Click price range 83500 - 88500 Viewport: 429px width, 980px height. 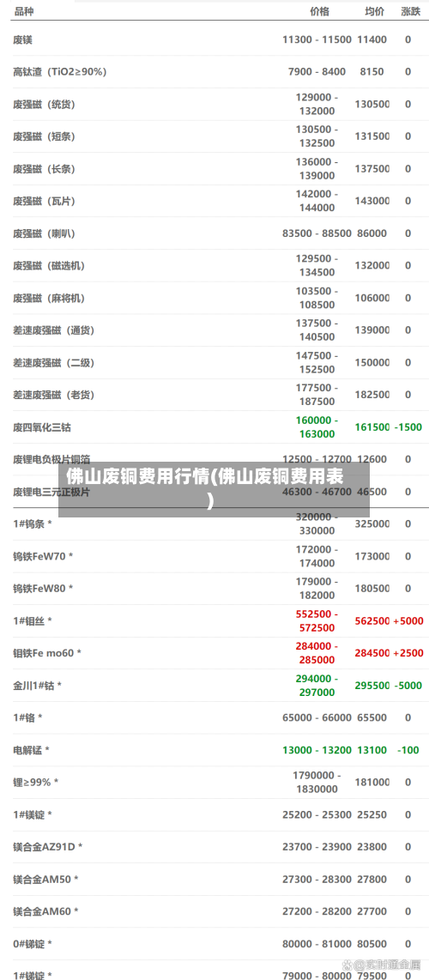tap(317, 233)
